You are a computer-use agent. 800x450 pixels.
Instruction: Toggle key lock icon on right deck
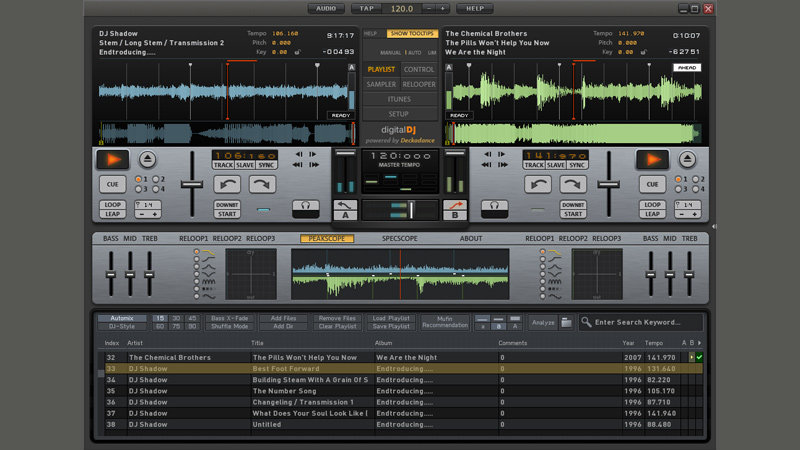(644, 52)
